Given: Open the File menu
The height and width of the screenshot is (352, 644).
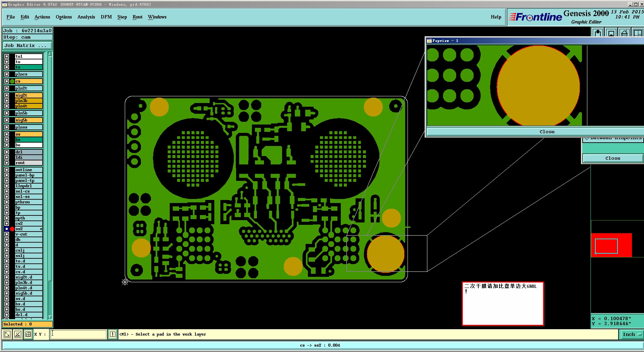Looking at the screenshot, I should [11, 17].
